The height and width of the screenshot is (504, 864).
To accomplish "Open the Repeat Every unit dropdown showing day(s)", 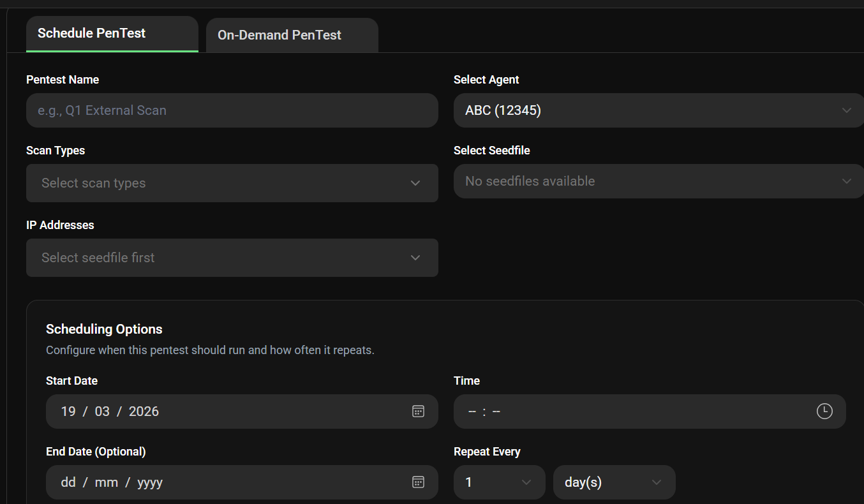I will (614, 482).
